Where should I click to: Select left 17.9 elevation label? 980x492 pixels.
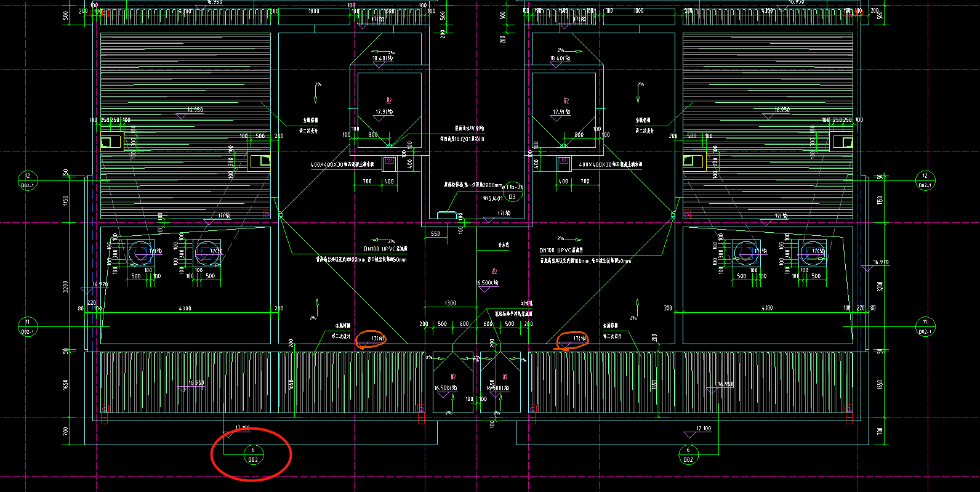[x=384, y=112]
